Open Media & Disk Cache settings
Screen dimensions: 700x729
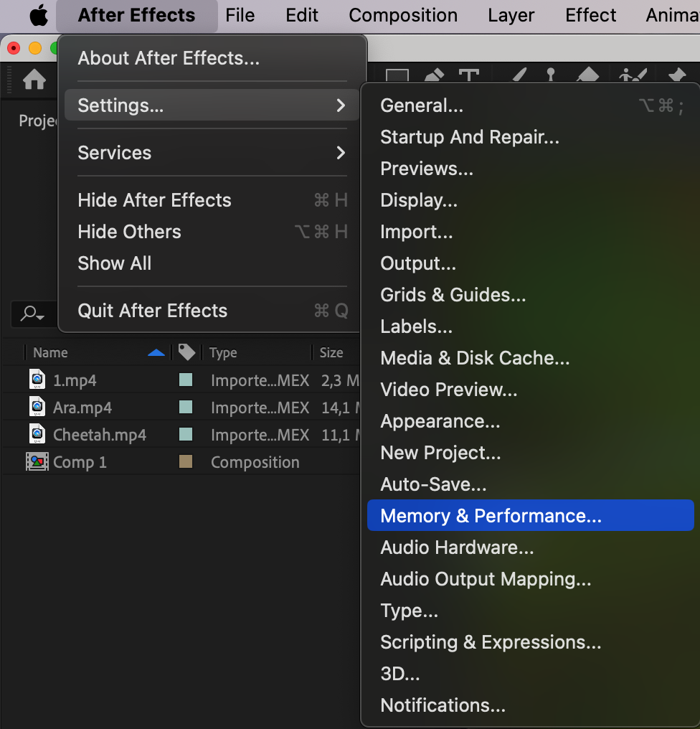tap(475, 358)
